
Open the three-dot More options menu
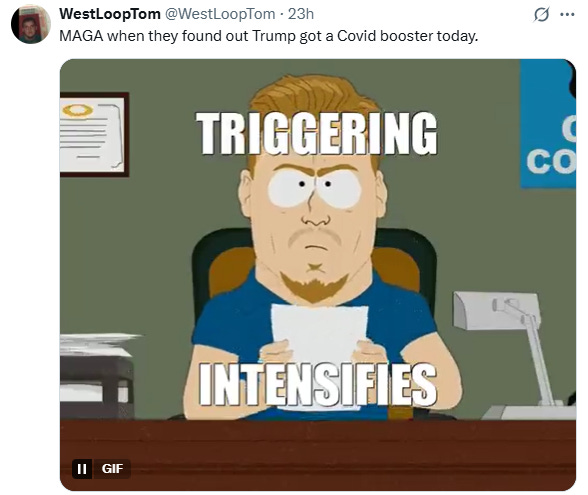pyautogui.click(x=567, y=15)
